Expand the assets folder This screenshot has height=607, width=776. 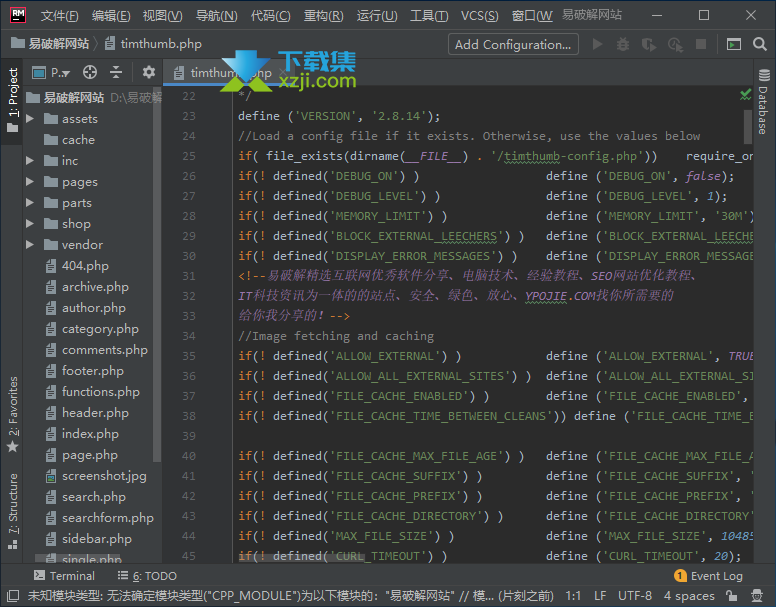click(x=30, y=119)
